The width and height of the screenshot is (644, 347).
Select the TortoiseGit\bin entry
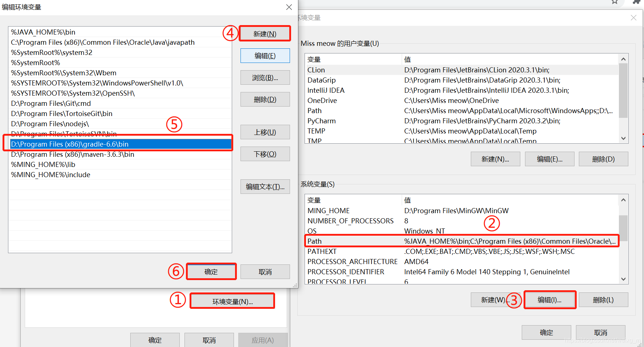pyautogui.click(x=120, y=113)
